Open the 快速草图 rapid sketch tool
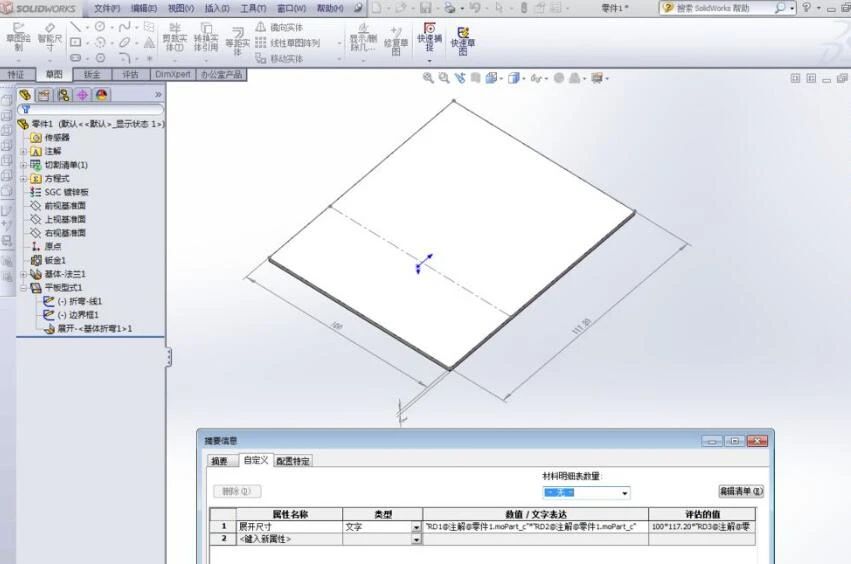Screen dimensions: 851x564 [462, 38]
